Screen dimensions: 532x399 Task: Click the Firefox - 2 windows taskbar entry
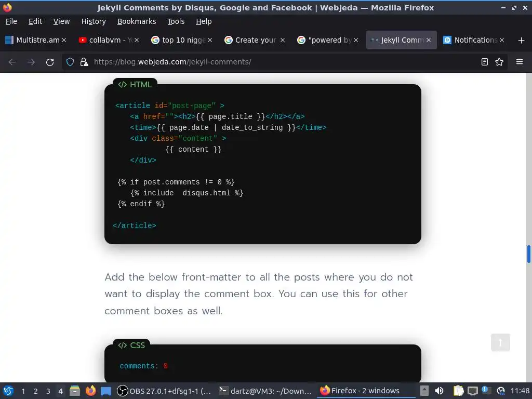click(x=366, y=391)
